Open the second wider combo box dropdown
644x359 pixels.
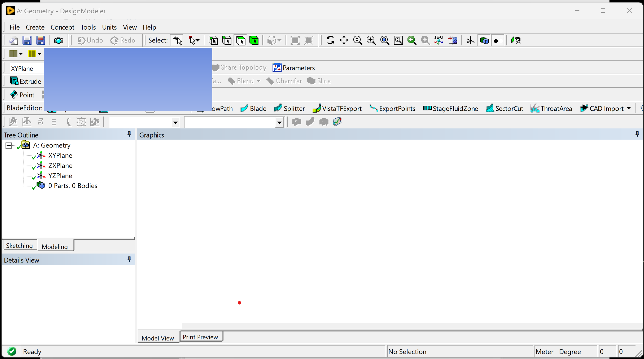point(279,123)
